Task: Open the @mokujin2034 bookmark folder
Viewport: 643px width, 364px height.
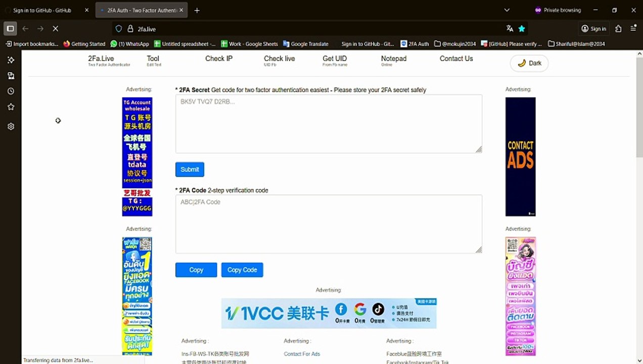Action: [455, 44]
